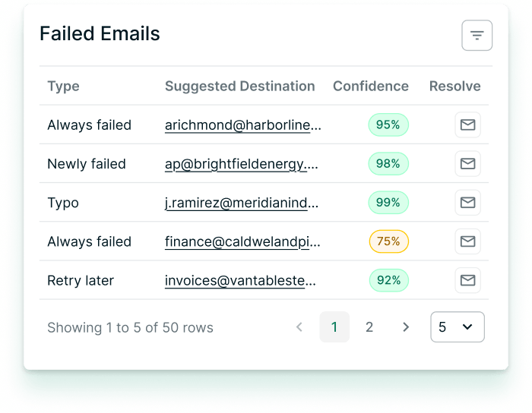Open ap@brightfieldenergy suggested destination link
This screenshot has height=413, width=532.
coord(242,164)
